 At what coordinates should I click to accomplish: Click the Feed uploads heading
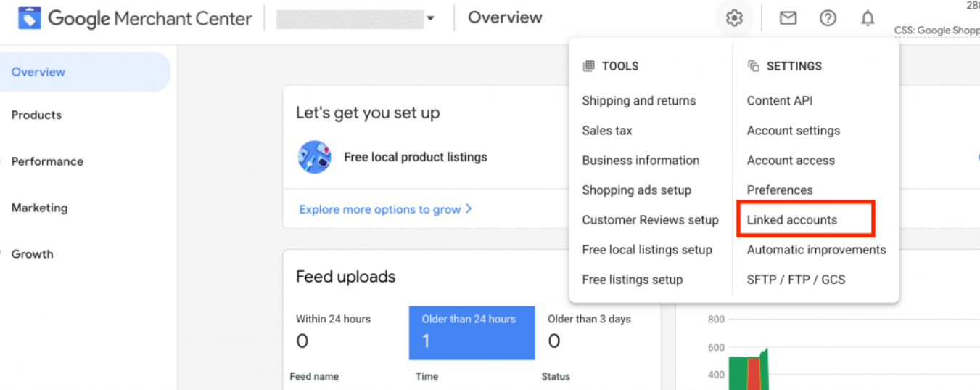pos(345,277)
